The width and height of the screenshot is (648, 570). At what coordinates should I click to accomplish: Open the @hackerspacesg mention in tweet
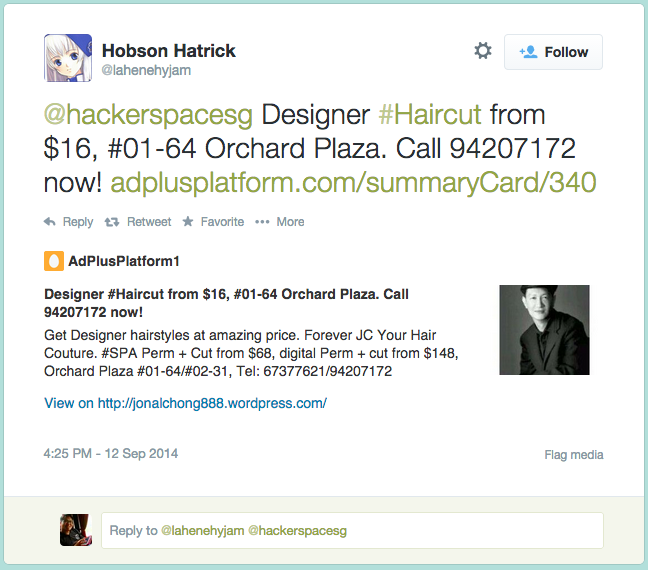[148, 114]
